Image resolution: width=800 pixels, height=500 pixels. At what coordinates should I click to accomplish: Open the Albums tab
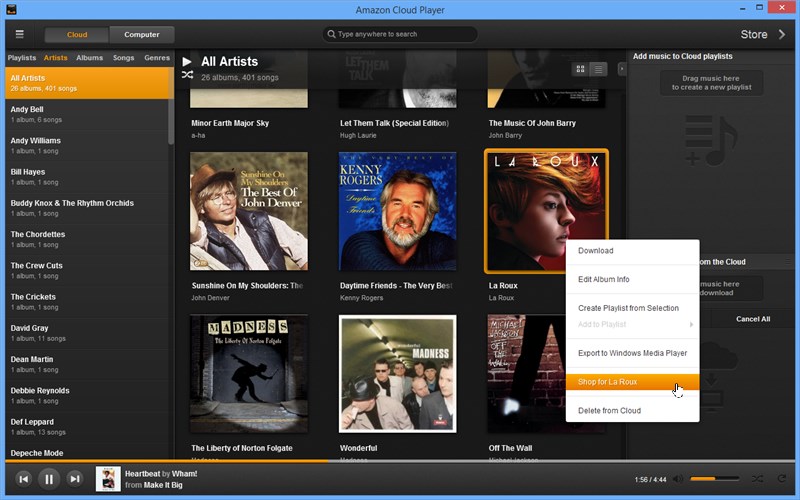click(90, 58)
